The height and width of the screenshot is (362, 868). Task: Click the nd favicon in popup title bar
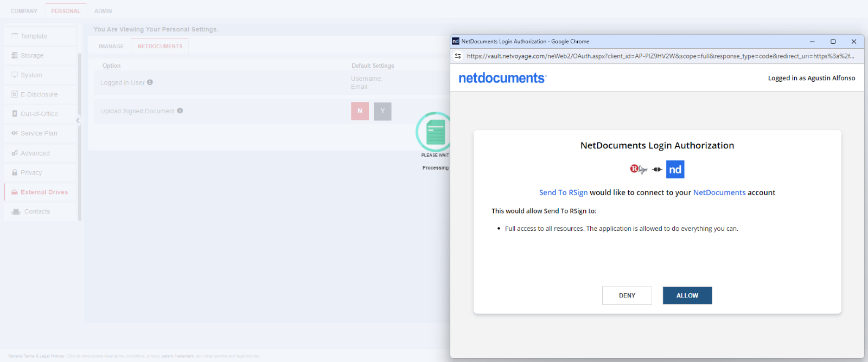pos(456,41)
